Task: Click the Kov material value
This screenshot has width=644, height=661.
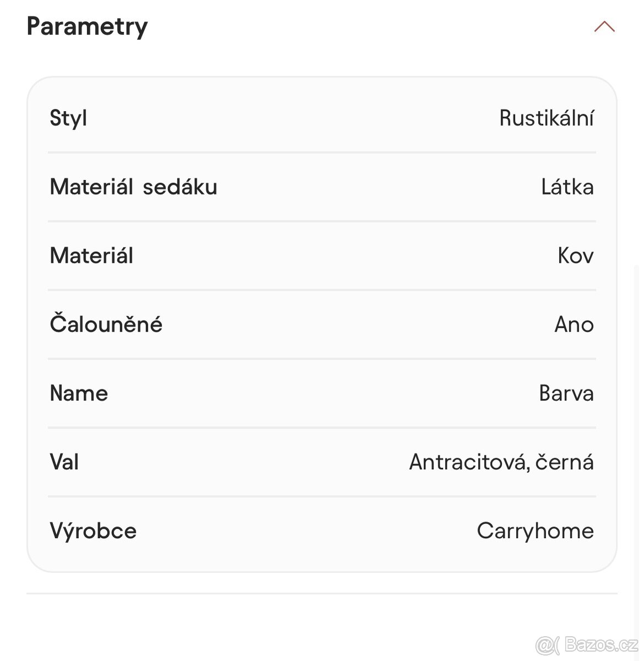Action: [575, 256]
